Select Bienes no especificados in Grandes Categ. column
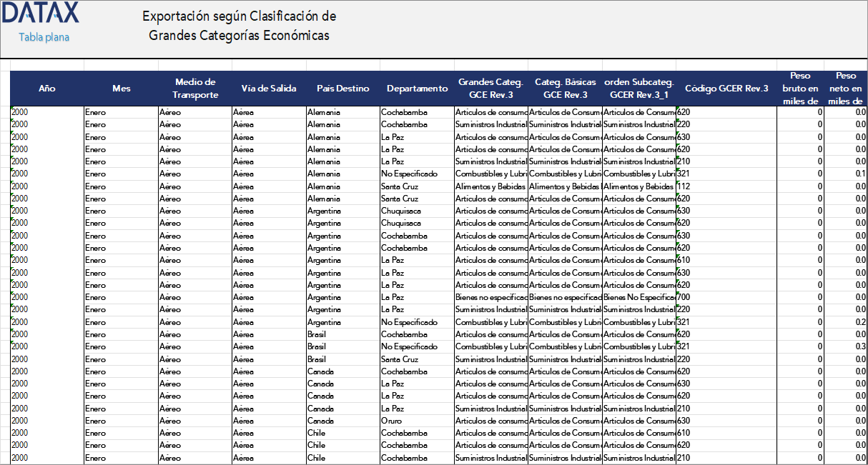Viewport: 868px width, 465px height. tap(490, 297)
